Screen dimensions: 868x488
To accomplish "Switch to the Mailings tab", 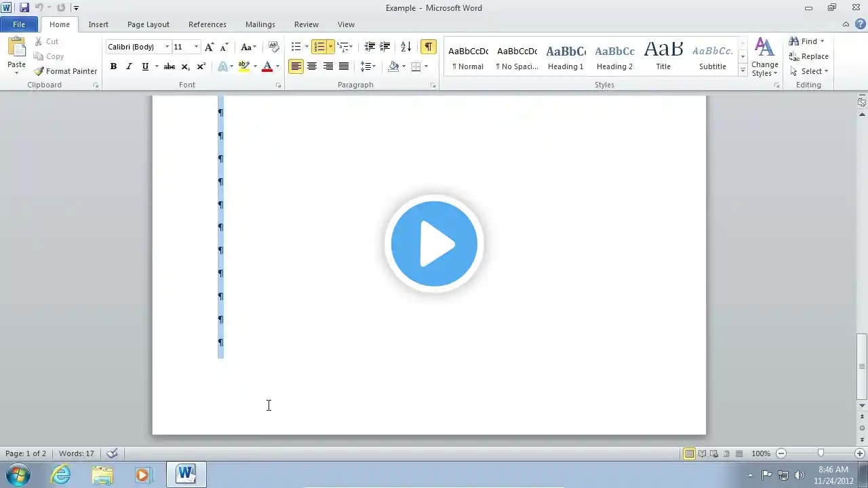I will [260, 24].
